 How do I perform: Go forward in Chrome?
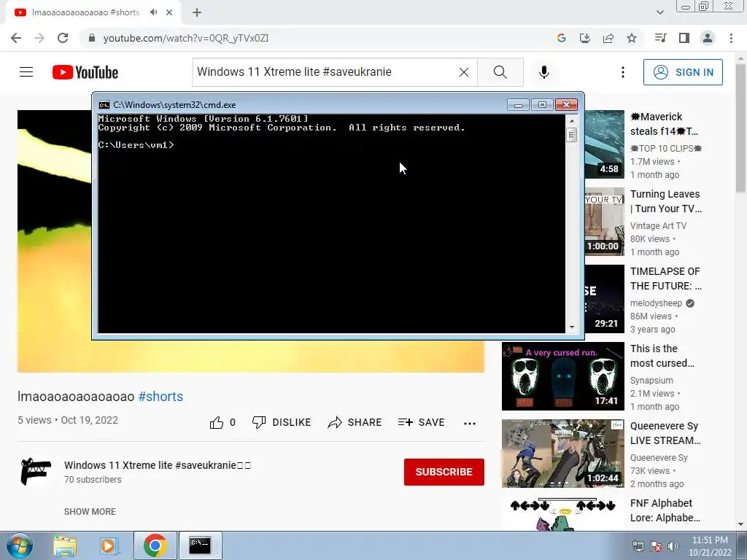tap(39, 38)
